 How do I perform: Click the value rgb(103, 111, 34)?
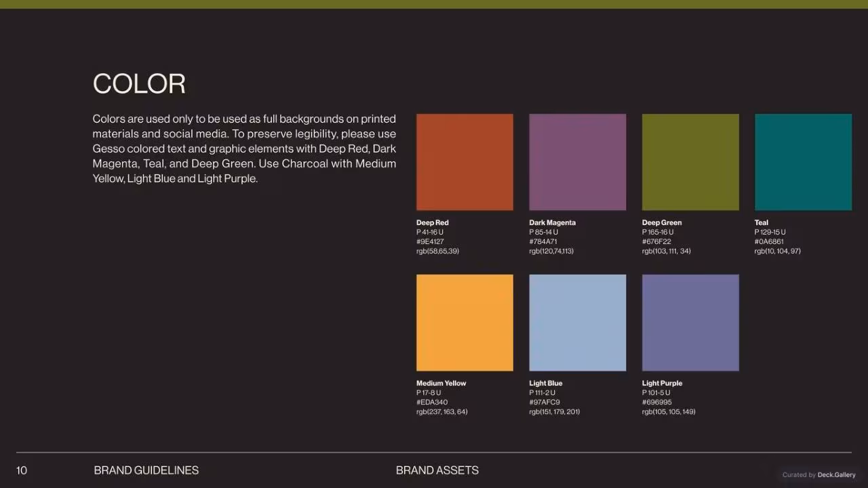(667, 251)
